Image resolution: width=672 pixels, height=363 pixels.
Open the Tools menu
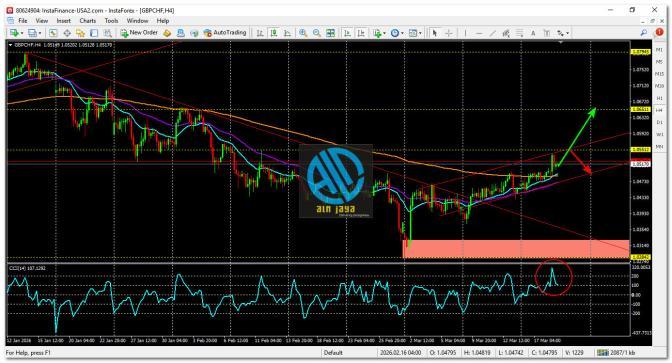pos(111,21)
